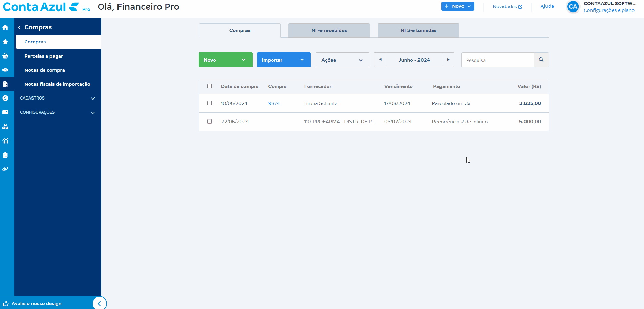Go to previous month arrow
The image size is (644, 309).
pyautogui.click(x=380, y=60)
